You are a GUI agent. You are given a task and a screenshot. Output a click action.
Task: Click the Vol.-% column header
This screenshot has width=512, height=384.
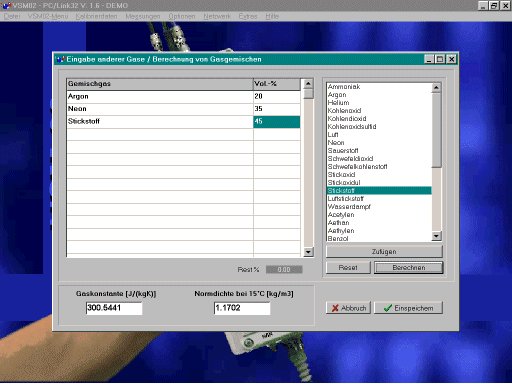(x=277, y=84)
